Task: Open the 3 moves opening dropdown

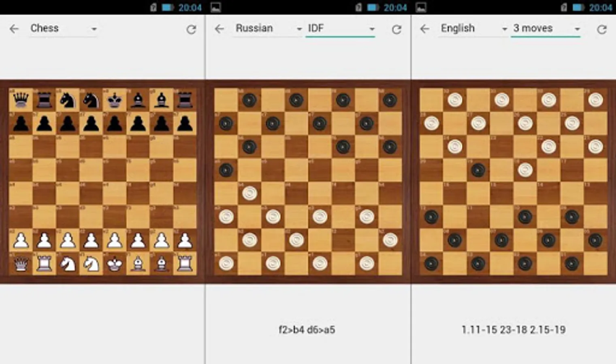Action: click(546, 28)
